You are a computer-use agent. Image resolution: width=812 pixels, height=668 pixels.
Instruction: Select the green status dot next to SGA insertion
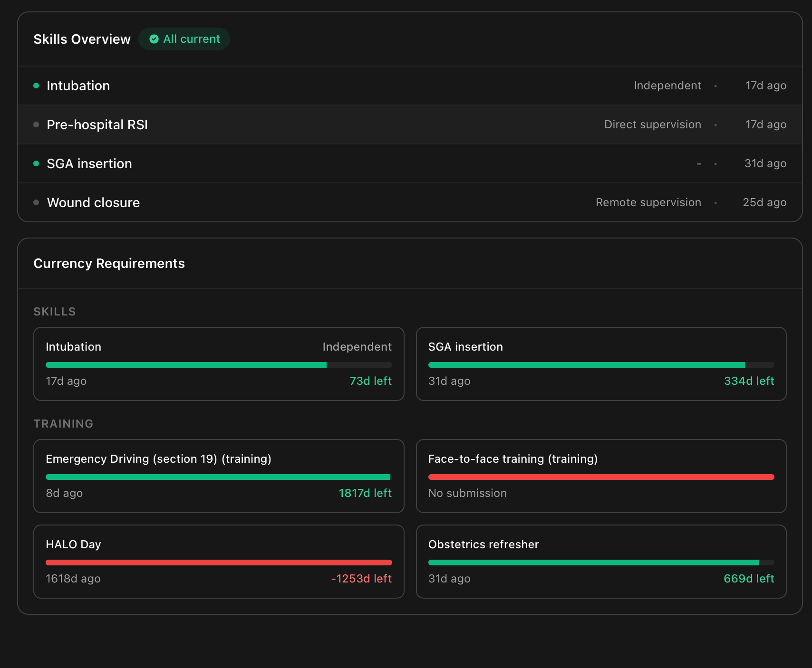(x=36, y=163)
